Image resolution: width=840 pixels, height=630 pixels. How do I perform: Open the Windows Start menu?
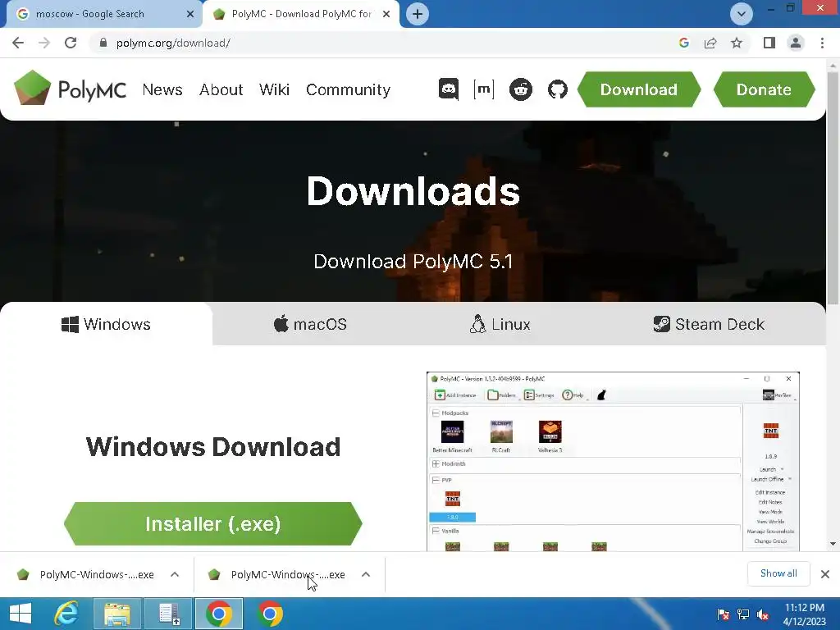point(21,614)
